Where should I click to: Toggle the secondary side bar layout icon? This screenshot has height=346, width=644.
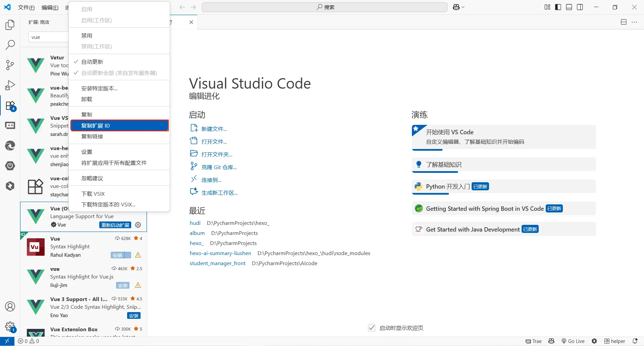click(x=580, y=7)
